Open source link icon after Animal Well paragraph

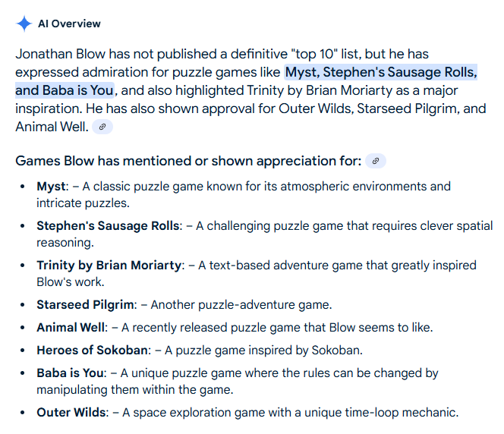coord(102,127)
